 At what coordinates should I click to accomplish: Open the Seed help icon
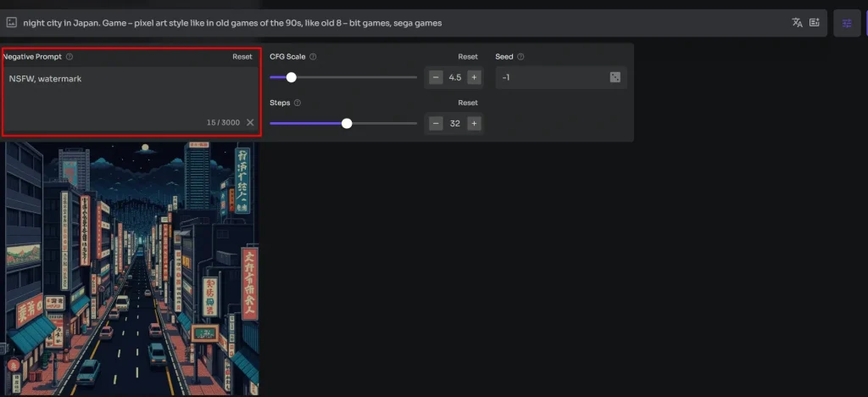pos(521,57)
